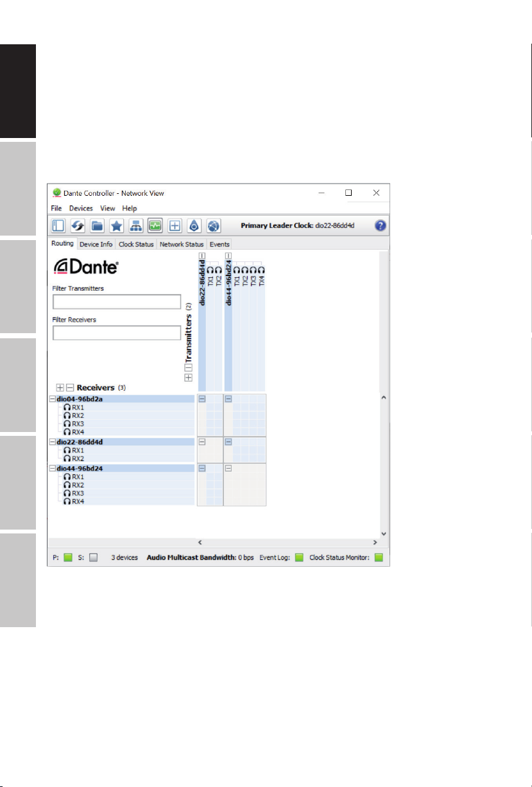Click the reload device information icon
532x787 pixels.
pos(78,225)
